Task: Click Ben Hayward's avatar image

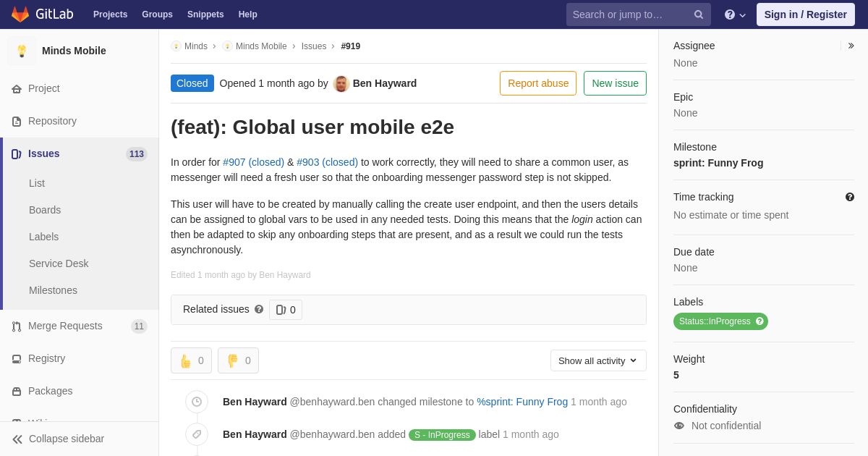Action: pos(341,84)
